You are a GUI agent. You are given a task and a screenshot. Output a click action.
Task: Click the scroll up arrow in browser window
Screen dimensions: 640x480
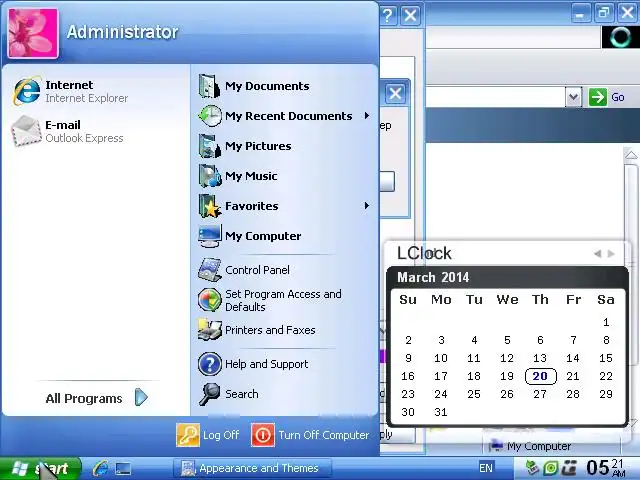(x=631, y=155)
